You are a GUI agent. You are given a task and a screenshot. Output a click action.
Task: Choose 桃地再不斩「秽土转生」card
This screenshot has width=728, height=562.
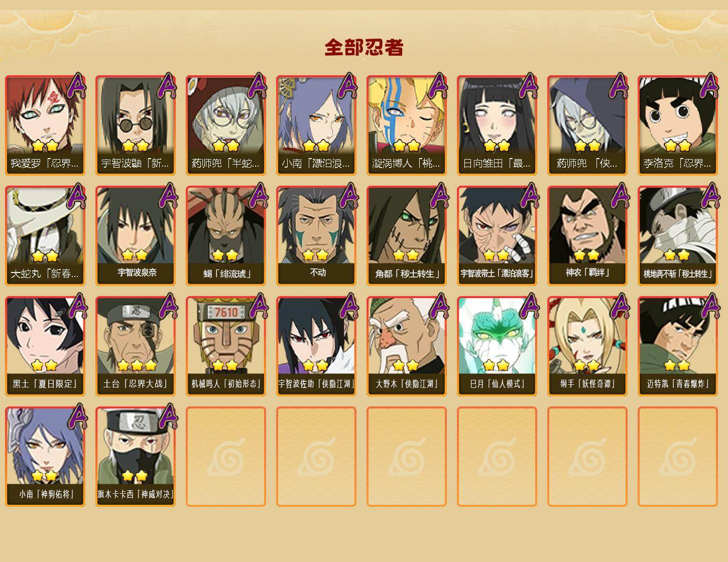point(678,236)
